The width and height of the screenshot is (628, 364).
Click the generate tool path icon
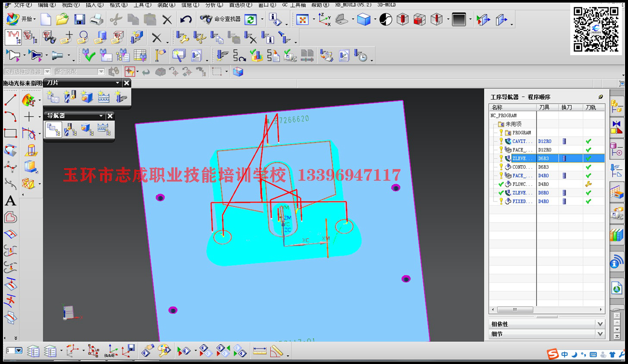[223, 56]
